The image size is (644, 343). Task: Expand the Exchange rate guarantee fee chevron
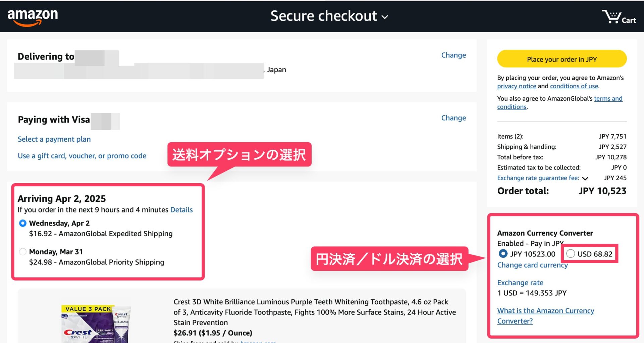tap(585, 178)
